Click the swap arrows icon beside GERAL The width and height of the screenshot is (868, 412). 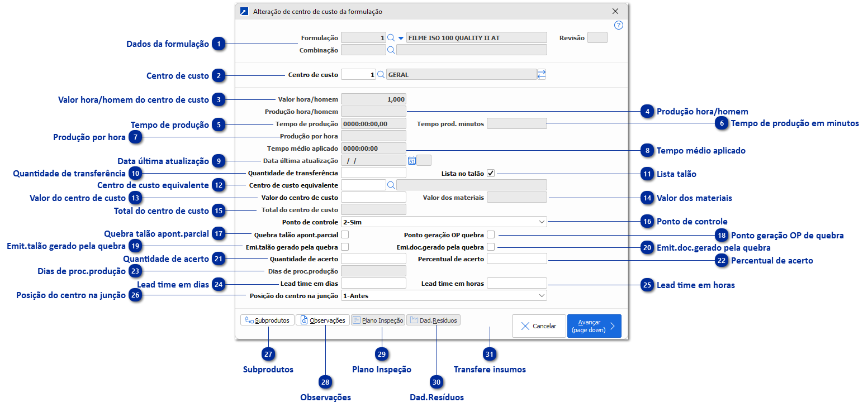pyautogui.click(x=541, y=74)
